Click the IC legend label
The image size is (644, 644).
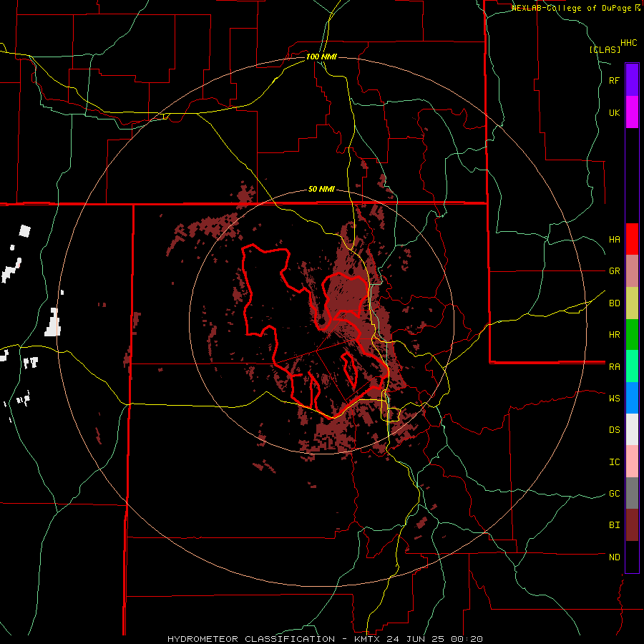tap(614, 462)
